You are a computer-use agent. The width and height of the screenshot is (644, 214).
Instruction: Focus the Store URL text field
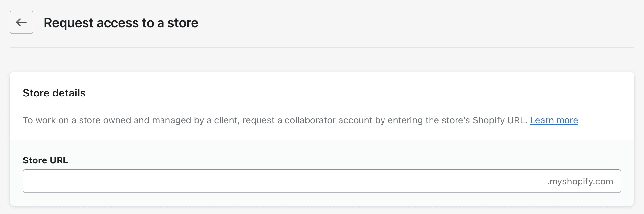click(x=283, y=181)
